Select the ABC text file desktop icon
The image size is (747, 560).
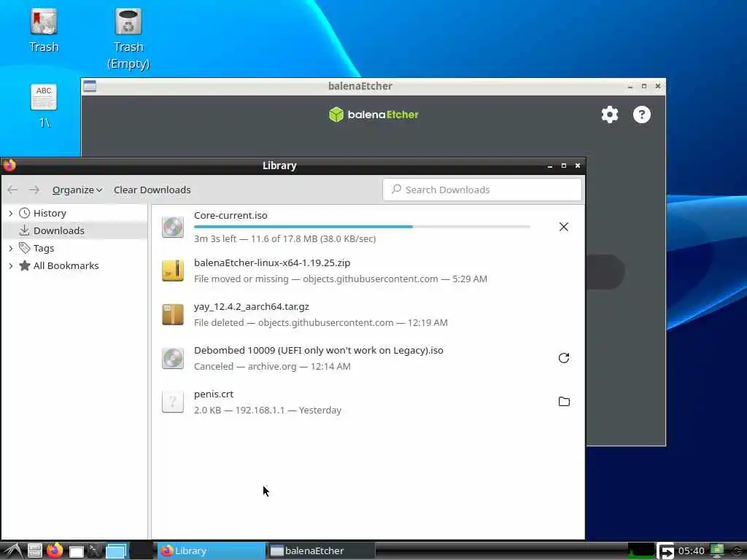[44, 106]
